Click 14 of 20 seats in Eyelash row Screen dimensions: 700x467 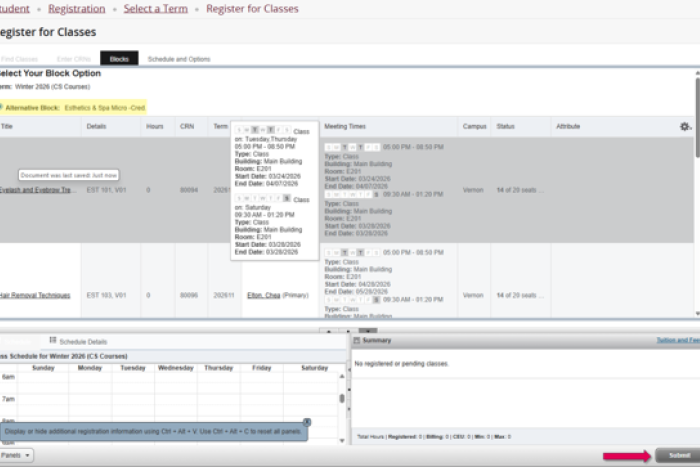click(x=520, y=190)
